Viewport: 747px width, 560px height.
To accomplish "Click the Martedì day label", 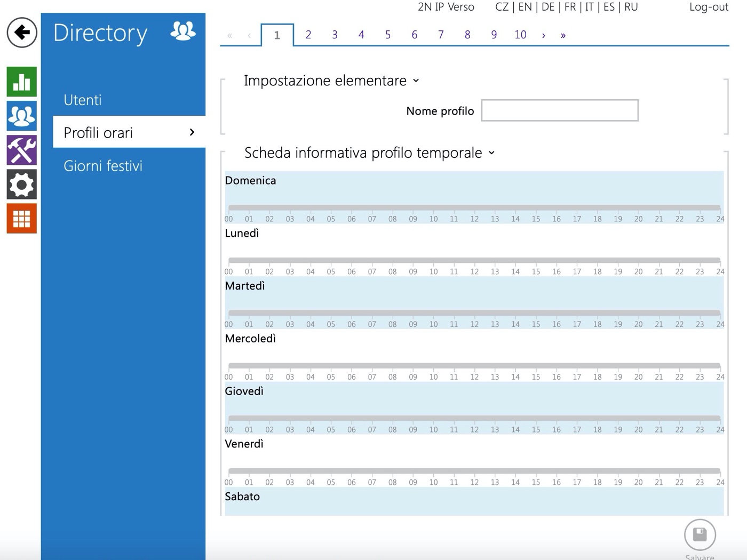I will tap(245, 286).
